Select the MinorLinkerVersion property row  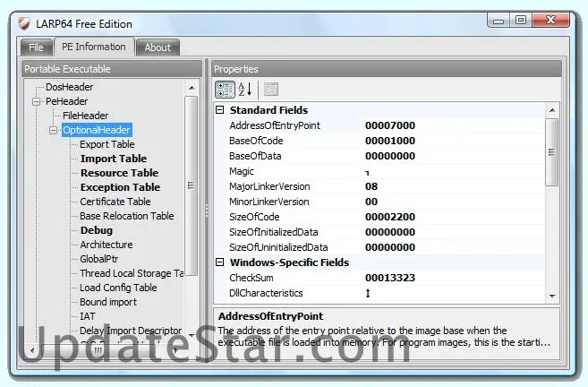379,202
